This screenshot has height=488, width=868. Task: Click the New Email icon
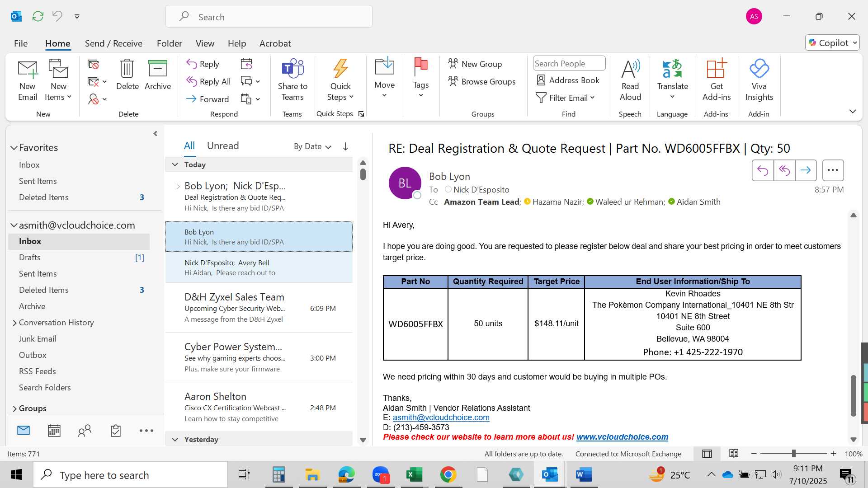click(27, 80)
